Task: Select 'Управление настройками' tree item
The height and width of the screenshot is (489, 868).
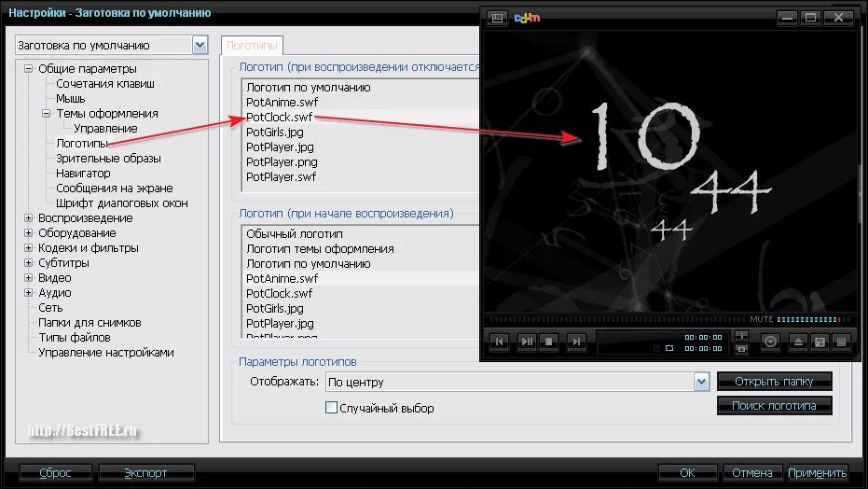Action: click(x=105, y=353)
